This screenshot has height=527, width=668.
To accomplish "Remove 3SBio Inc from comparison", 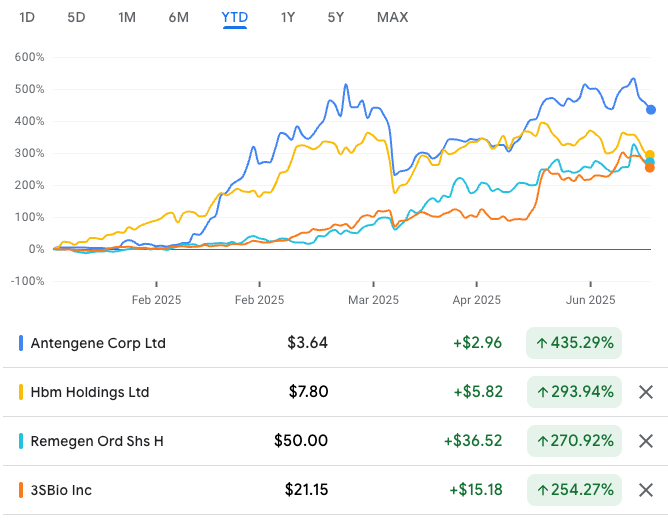I will [x=646, y=490].
